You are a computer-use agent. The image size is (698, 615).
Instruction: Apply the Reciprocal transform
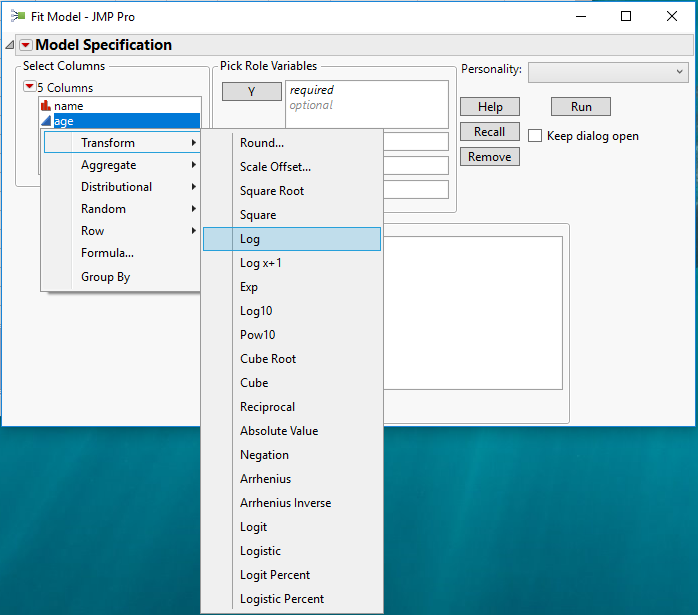[x=292, y=407]
